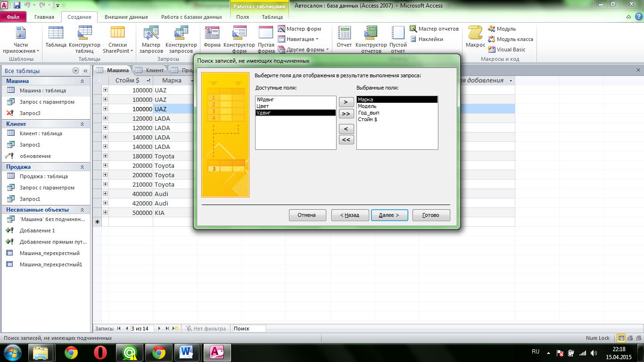Open the Конструктор форм tool

tap(239, 40)
